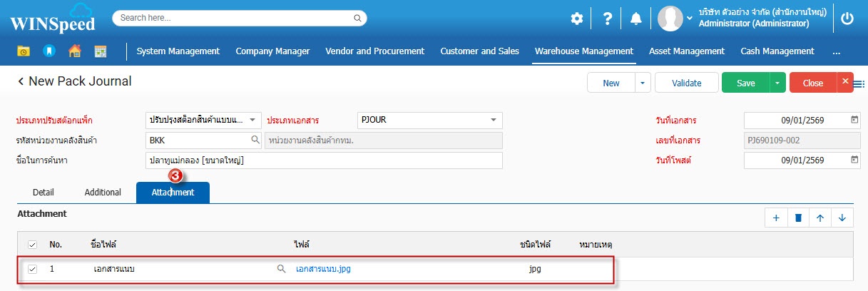Open notifications bell icon
Viewport: 868px width, 291px height.
(635, 19)
